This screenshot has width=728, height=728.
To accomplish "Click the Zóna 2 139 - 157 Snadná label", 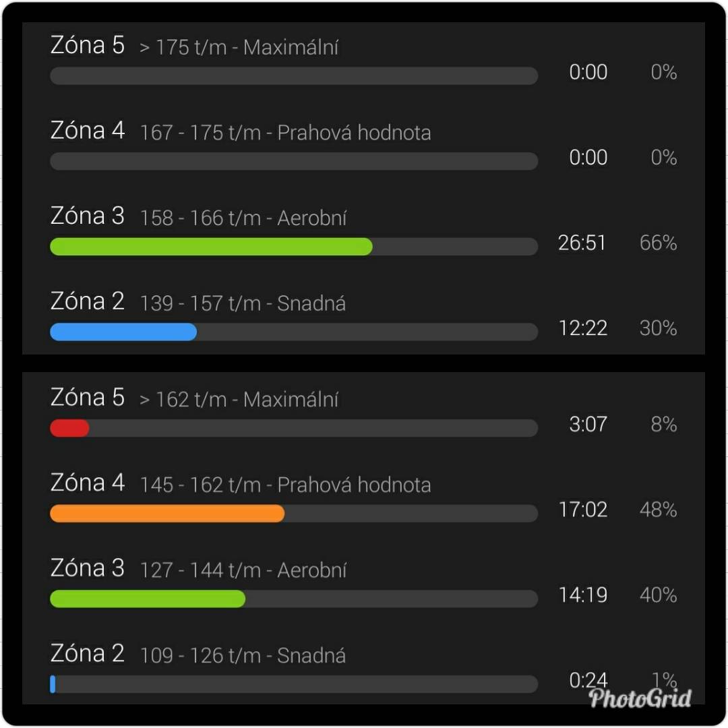I will [198, 302].
